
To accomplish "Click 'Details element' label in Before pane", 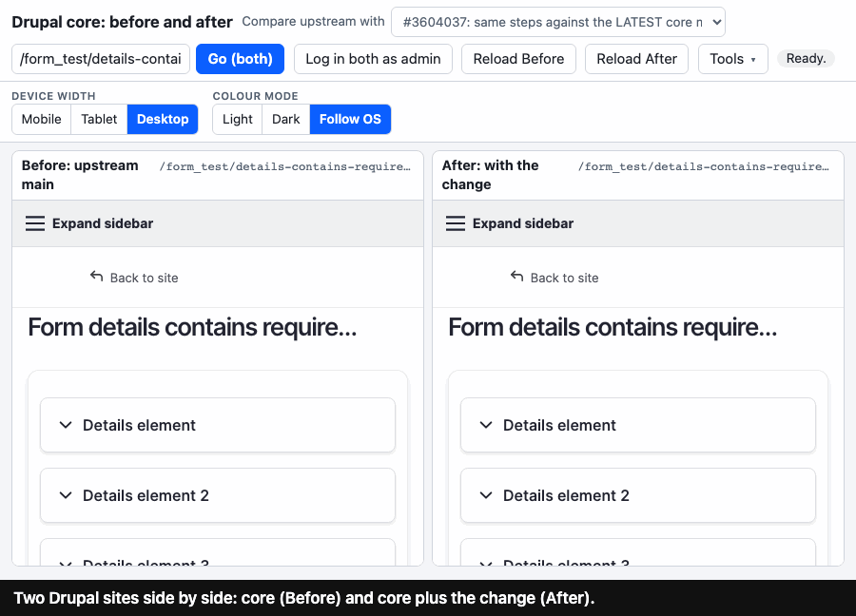I will pyautogui.click(x=139, y=425).
